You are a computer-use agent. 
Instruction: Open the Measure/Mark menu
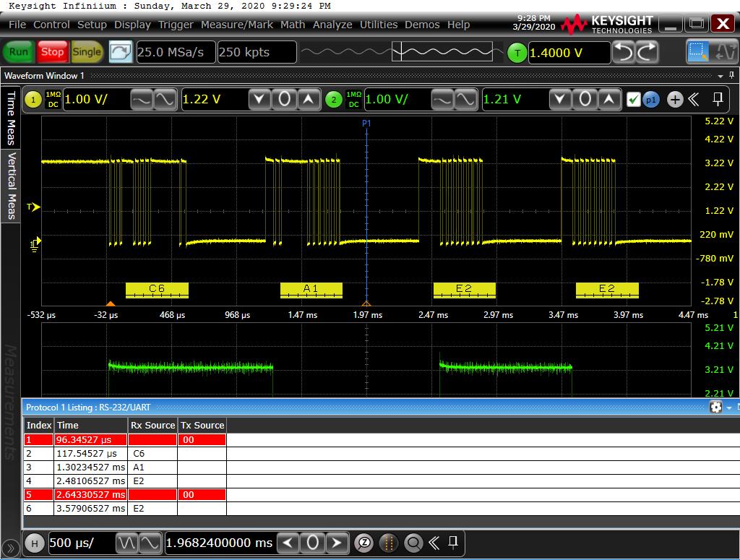(x=237, y=25)
